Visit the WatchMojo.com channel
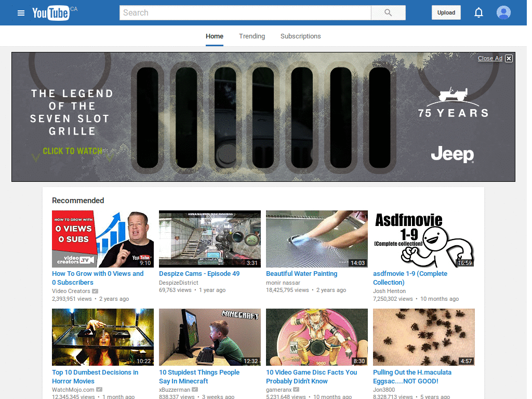Screen dimensions: 532x399 point(73,390)
